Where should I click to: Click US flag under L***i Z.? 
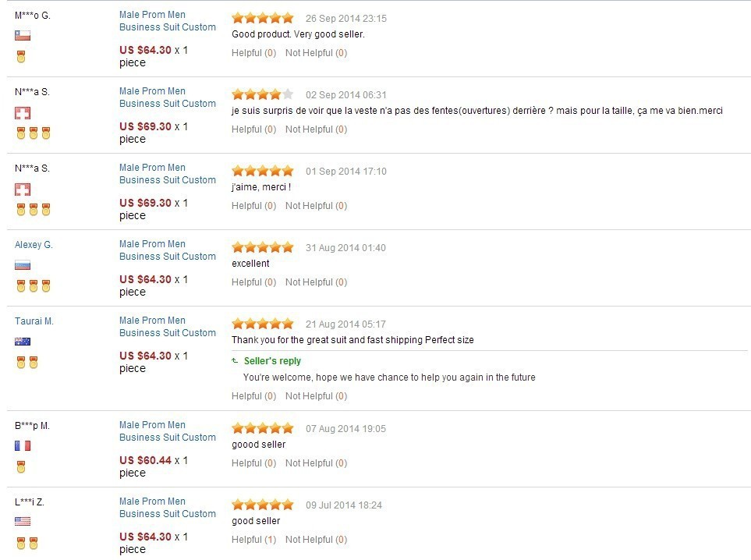point(23,521)
